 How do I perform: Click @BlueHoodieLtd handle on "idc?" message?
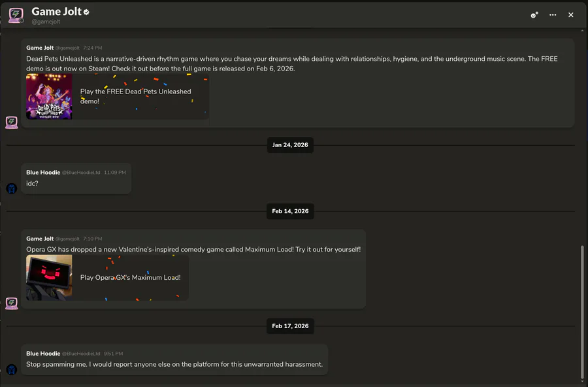[81, 173]
